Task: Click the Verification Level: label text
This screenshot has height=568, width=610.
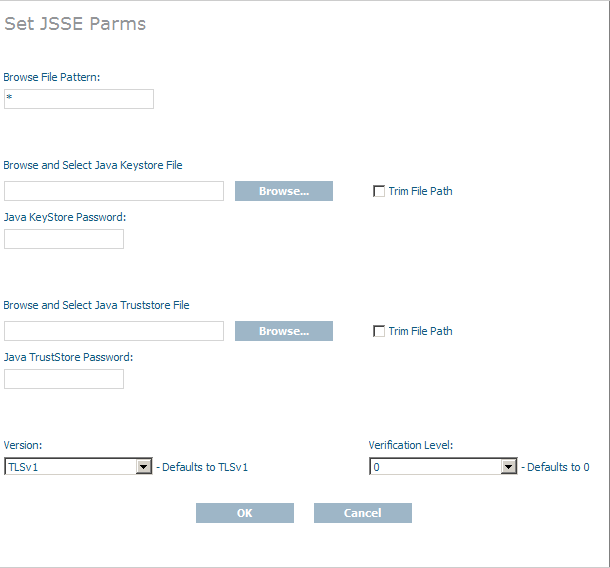Action: click(x=409, y=445)
